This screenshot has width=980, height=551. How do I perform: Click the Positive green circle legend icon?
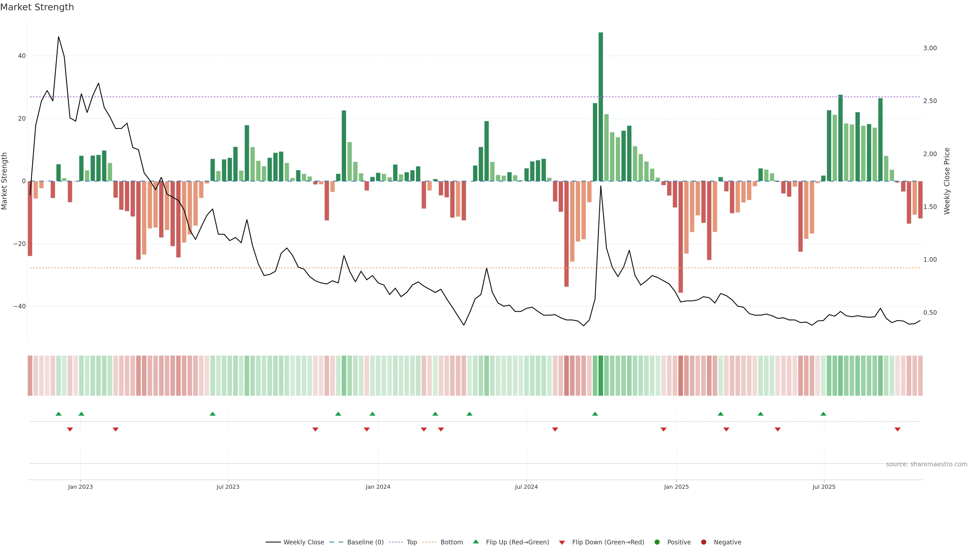click(x=657, y=542)
